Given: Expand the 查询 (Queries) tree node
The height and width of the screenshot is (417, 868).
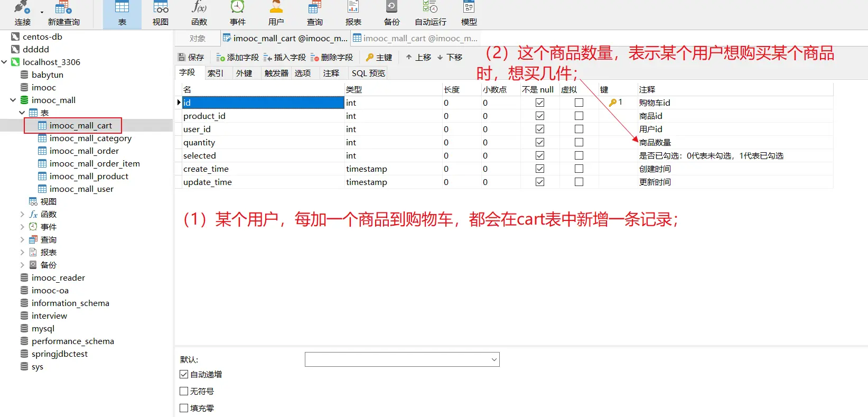Looking at the screenshot, I should [x=22, y=239].
